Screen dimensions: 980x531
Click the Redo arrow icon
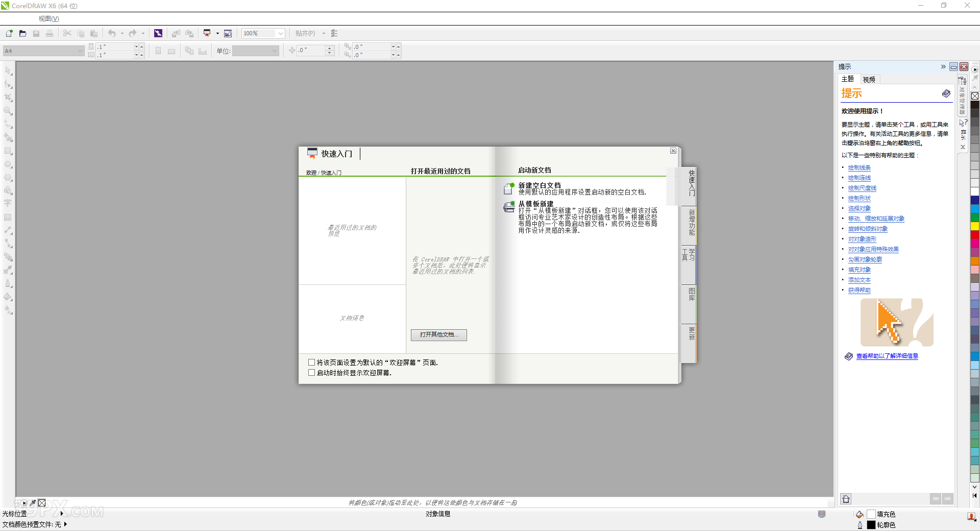pyautogui.click(x=133, y=33)
